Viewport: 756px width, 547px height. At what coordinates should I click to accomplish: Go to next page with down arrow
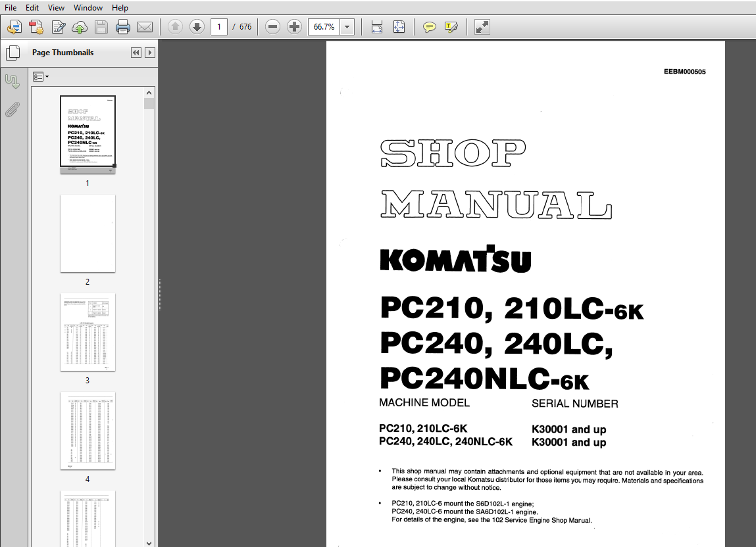197,26
